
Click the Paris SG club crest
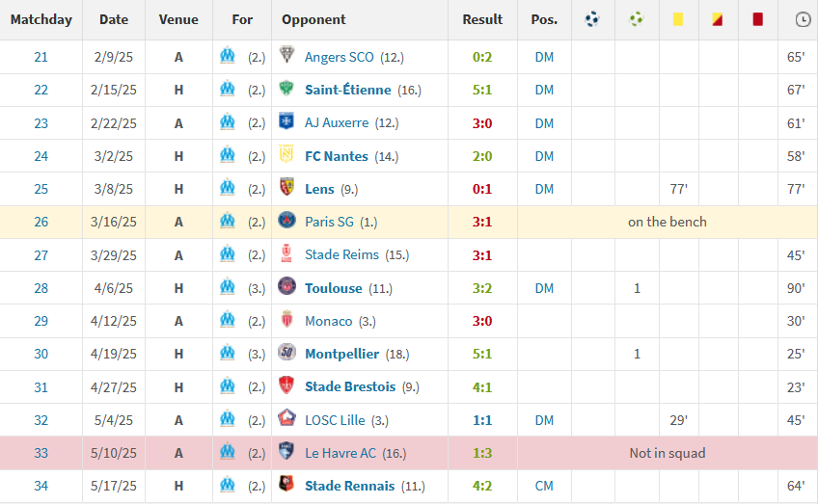coord(286,221)
